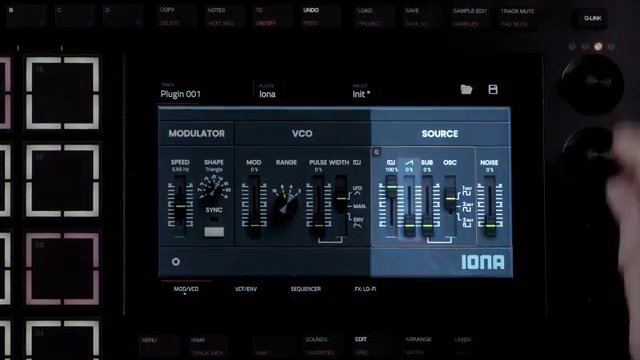Hit the SHIFT hardware button
Screen dimensions: 640x360
pyautogui.click(x=273, y=346)
